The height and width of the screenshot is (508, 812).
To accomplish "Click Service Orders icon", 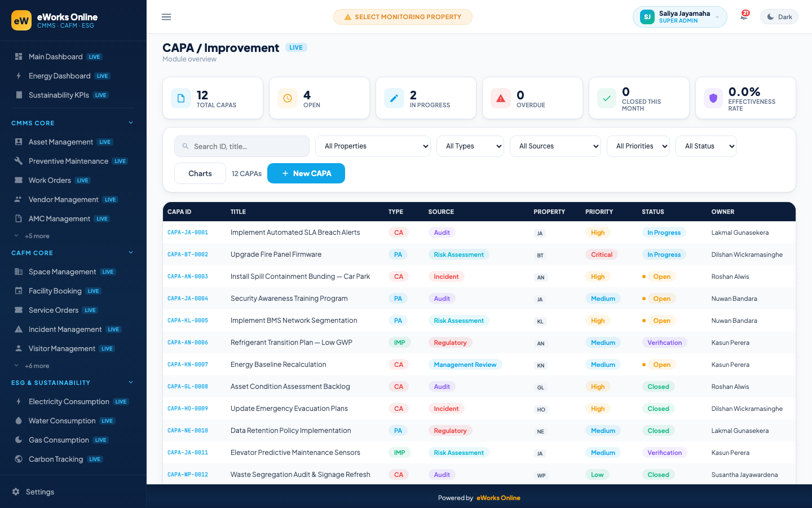I will (x=19, y=310).
